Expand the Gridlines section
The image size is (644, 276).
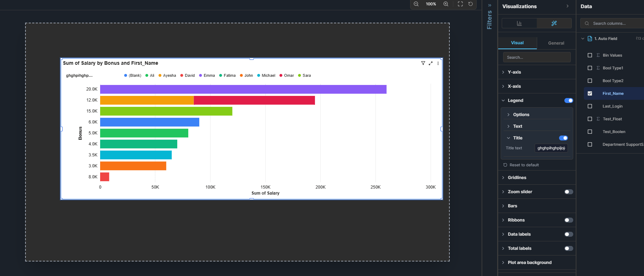[517, 178]
